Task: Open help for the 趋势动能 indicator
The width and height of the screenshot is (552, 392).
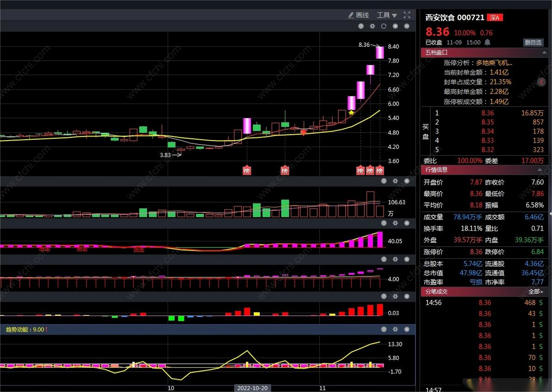Action: point(384,329)
